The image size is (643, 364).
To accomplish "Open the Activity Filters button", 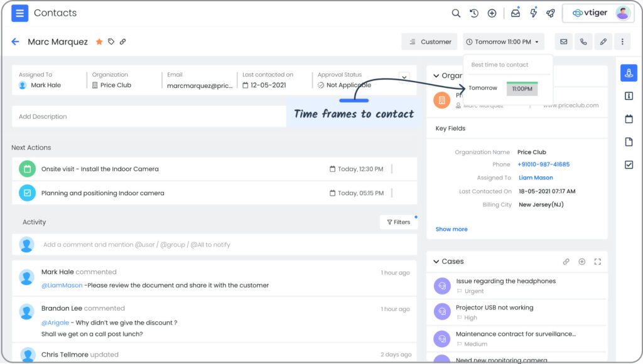I will coord(398,222).
